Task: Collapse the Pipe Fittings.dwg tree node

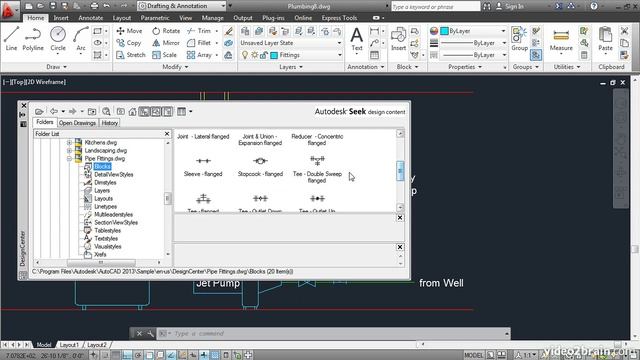Action: click(69, 158)
